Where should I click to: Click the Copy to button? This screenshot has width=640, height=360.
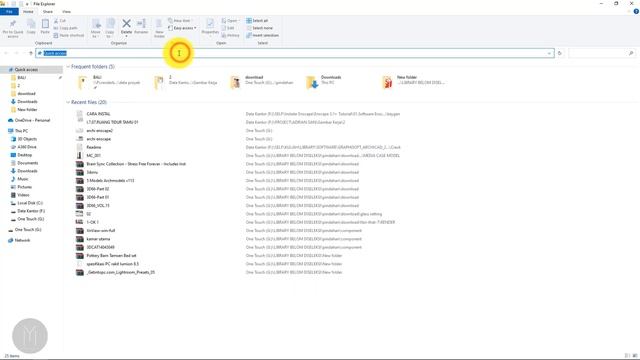[x=110, y=28]
